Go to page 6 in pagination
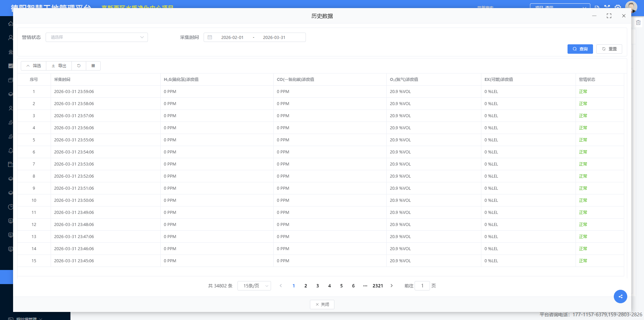Viewport: 644px width, 320px height. click(x=353, y=286)
